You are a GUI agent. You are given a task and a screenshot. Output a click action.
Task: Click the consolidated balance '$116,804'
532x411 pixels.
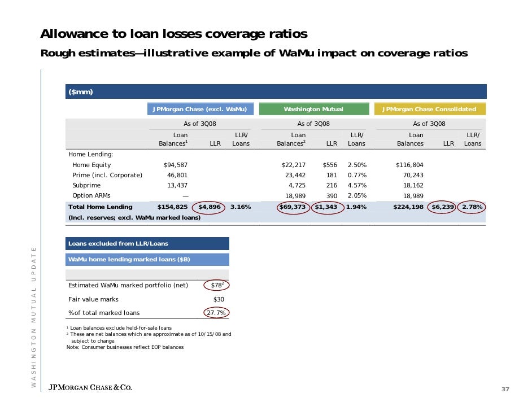pyautogui.click(x=409, y=165)
